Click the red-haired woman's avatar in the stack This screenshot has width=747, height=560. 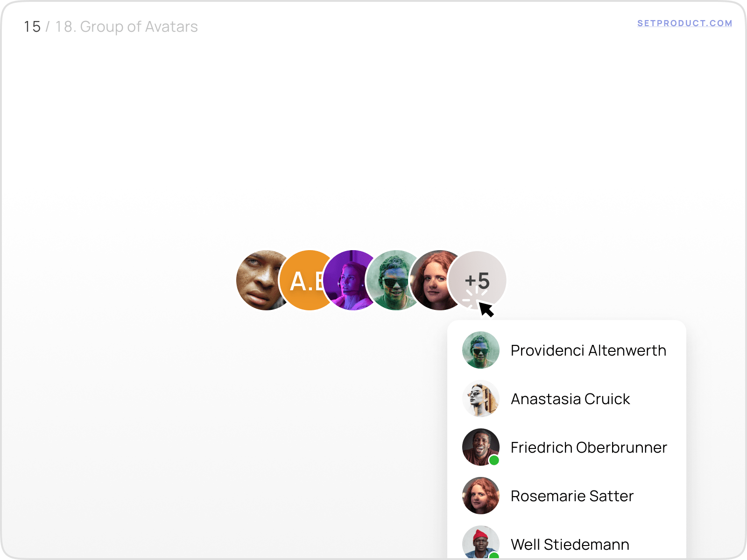(437, 280)
